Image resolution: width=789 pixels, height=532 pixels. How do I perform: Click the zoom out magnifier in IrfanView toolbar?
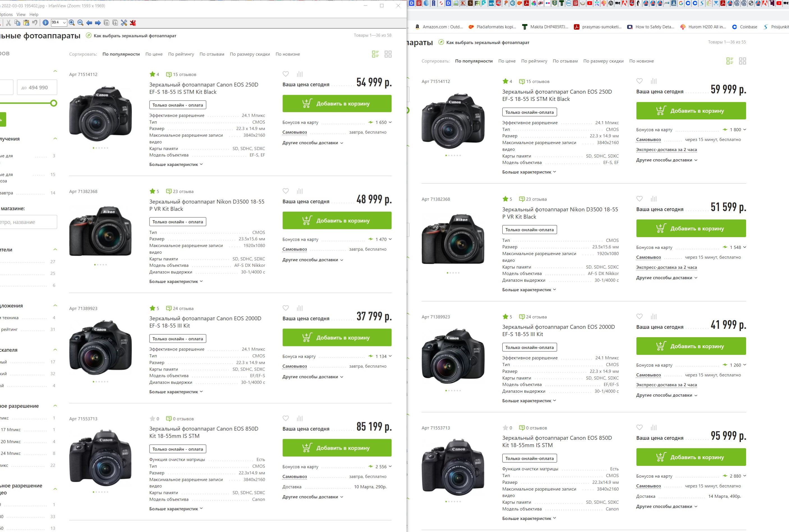click(x=80, y=23)
